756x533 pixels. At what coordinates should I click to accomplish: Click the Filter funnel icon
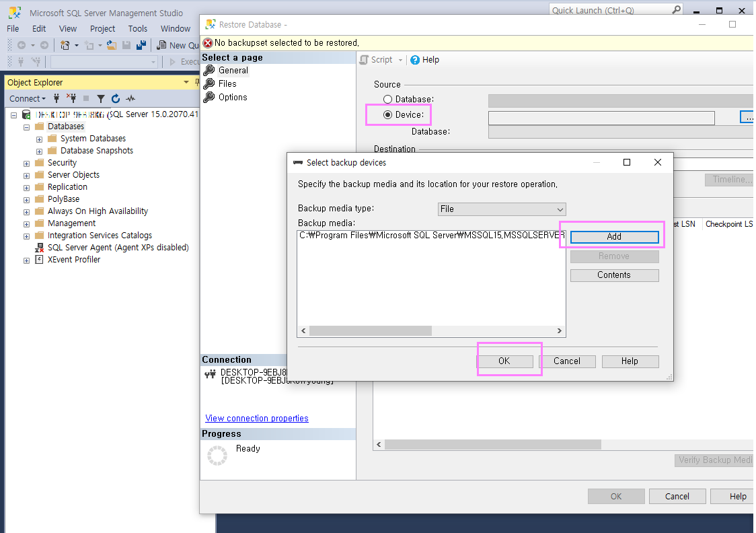[x=101, y=98]
